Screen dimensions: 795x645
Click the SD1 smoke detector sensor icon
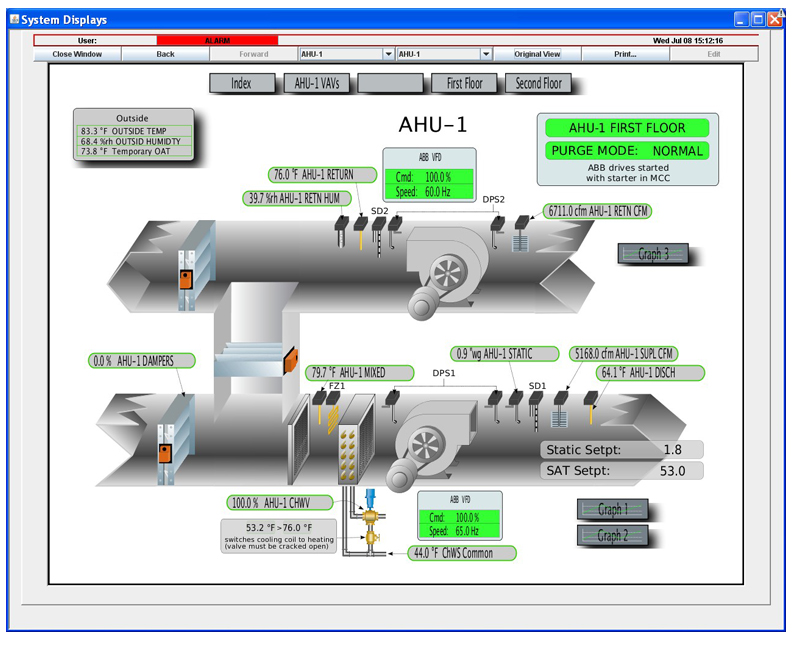(537, 402)
